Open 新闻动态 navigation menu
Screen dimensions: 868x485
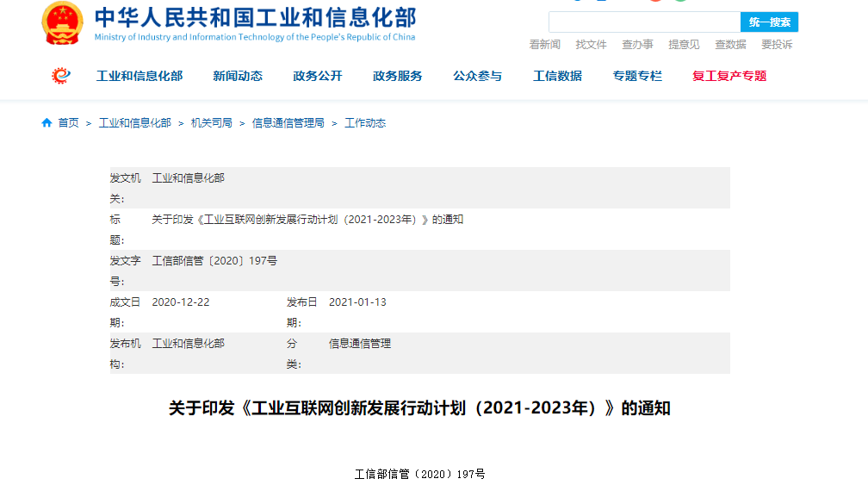click(238, 76)
